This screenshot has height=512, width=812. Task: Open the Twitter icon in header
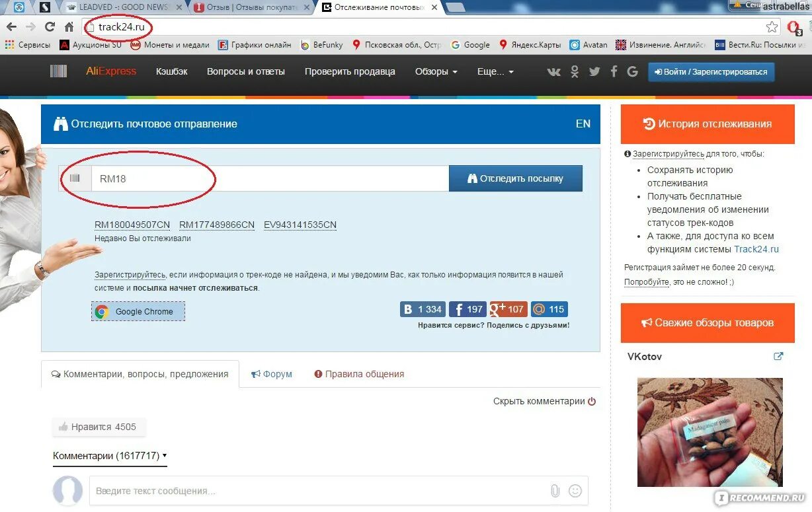[594, 71]
